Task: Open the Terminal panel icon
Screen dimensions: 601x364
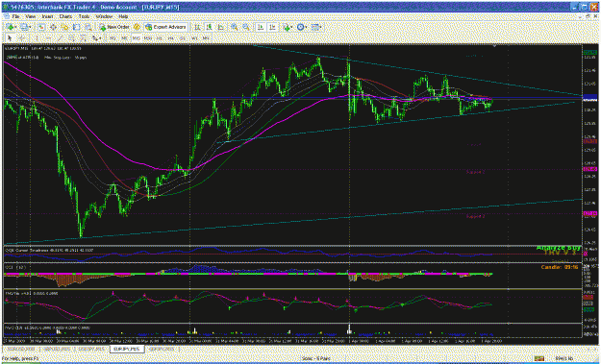Action: click(76, 27)
